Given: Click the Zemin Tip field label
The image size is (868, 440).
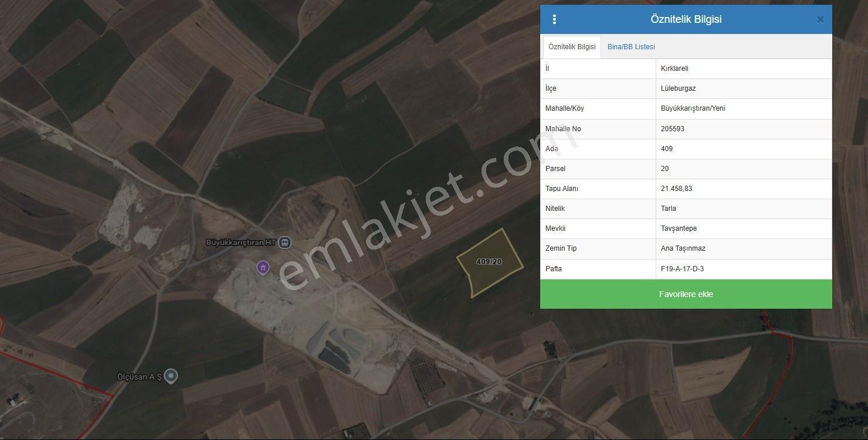Looking at the screenshot, I should point(561,248).
